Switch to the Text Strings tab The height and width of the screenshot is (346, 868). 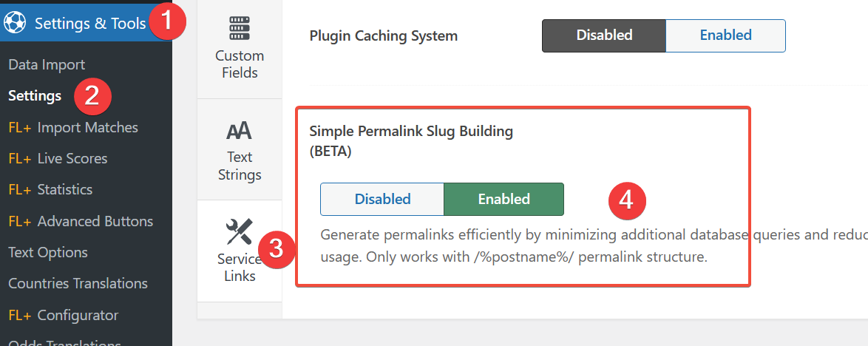(240, 149)
